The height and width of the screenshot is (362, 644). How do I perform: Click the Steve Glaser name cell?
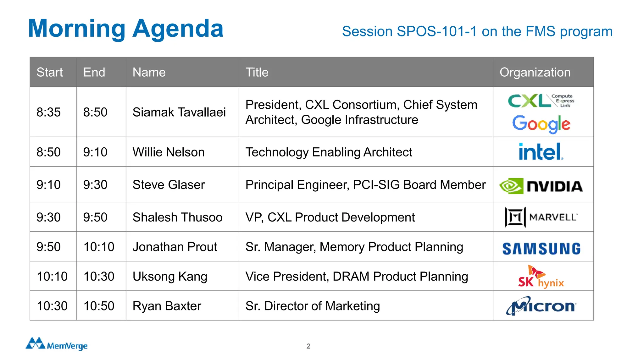169,185
